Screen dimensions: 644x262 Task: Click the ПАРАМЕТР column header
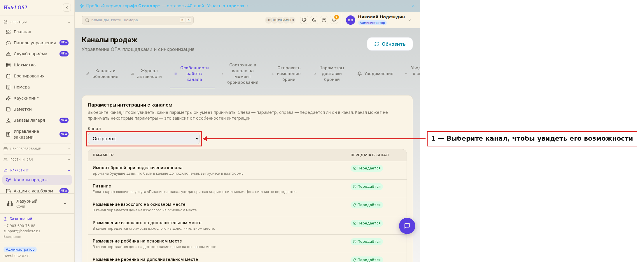(103, 155)
